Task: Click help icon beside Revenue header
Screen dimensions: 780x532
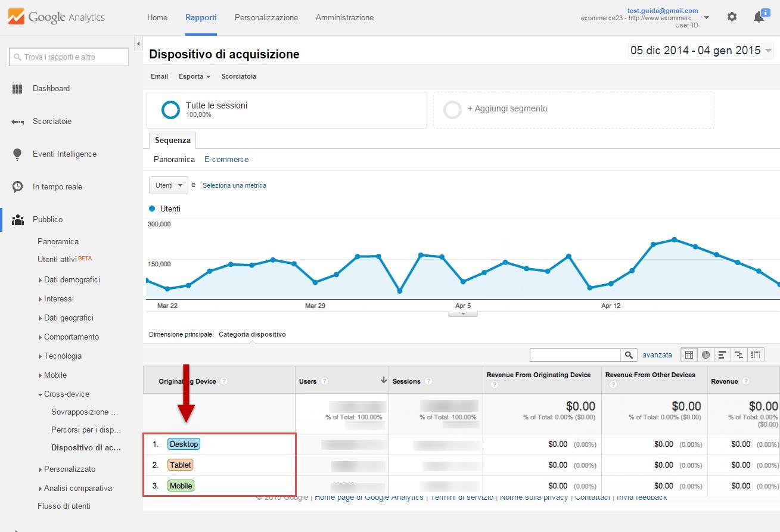Action: pyautogui.click(x=745, y=381)
